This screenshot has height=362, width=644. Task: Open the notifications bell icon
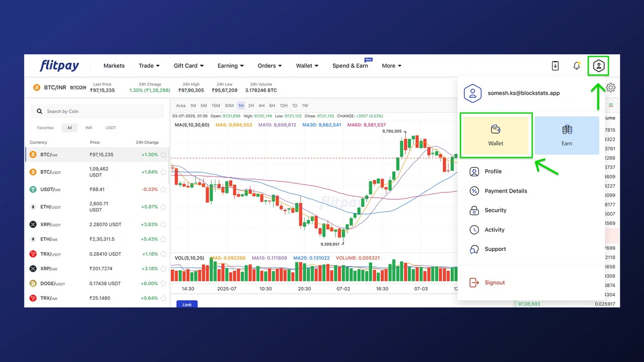[x=576, y=66]
